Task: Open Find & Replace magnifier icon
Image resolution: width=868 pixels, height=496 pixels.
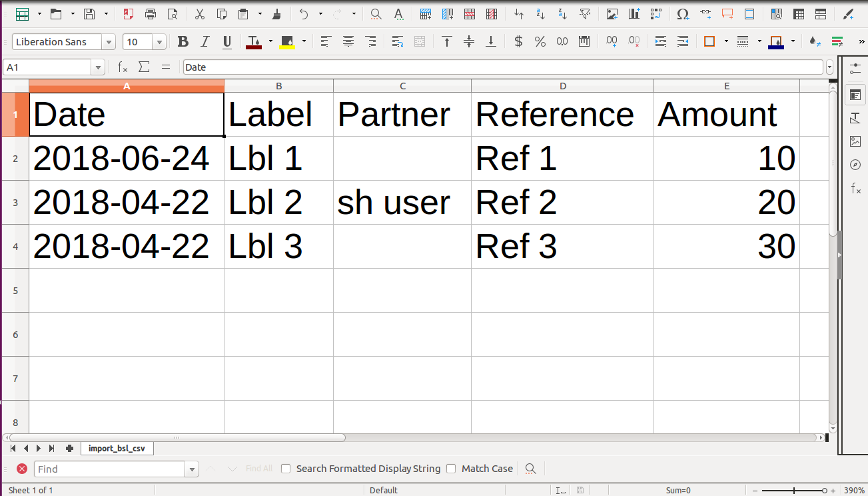Action: point(376,13)
